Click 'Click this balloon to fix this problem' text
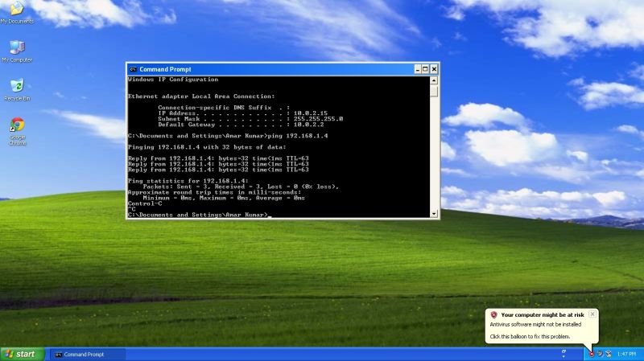Screen dimensions: 644x361 [x=530, y=336]
